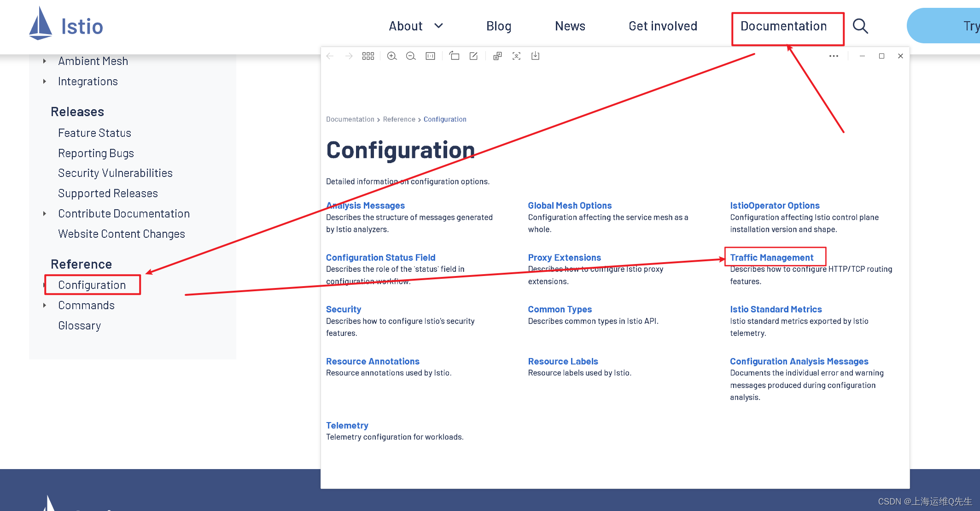Open the three-dot more options menu

(834, 56)
